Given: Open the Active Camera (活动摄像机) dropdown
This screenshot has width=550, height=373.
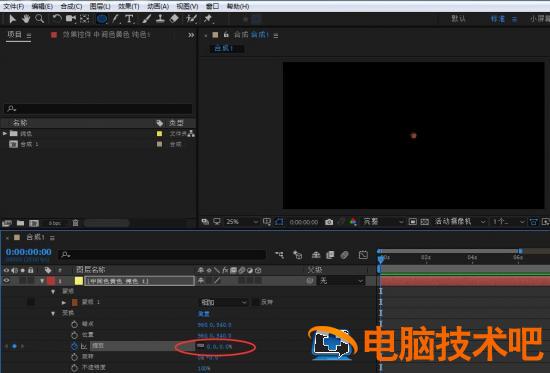Looking at the screenshot, I should point(460,222).
